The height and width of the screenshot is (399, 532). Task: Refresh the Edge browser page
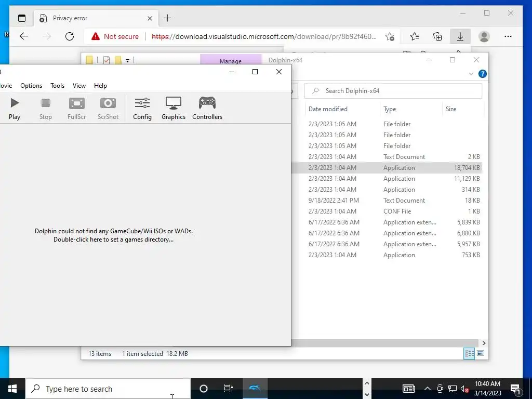coord(70,36)
